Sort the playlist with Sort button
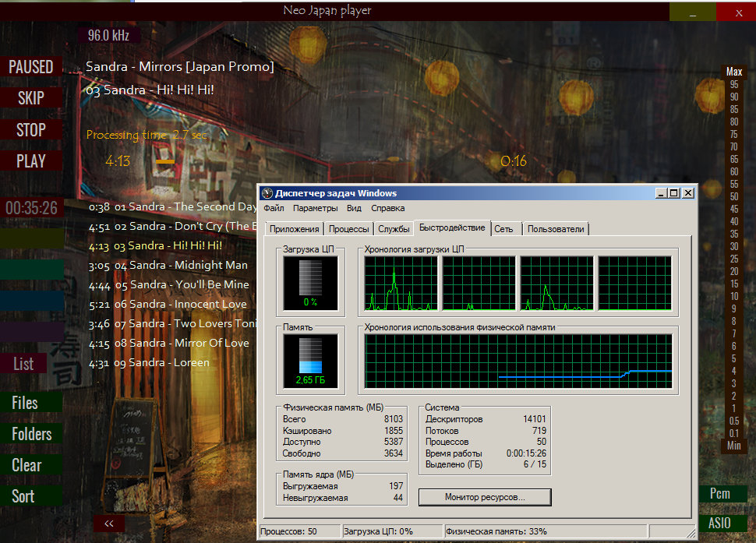Viewport: 756px width, 543px height. pyautogui.click(x=31, y=496)
